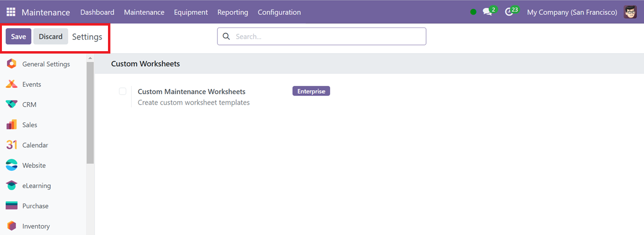Image resolution: width=644 pixels, height=235 pixels.
Task: Select CRM label in the sidebar
Action: click(29, 104)
